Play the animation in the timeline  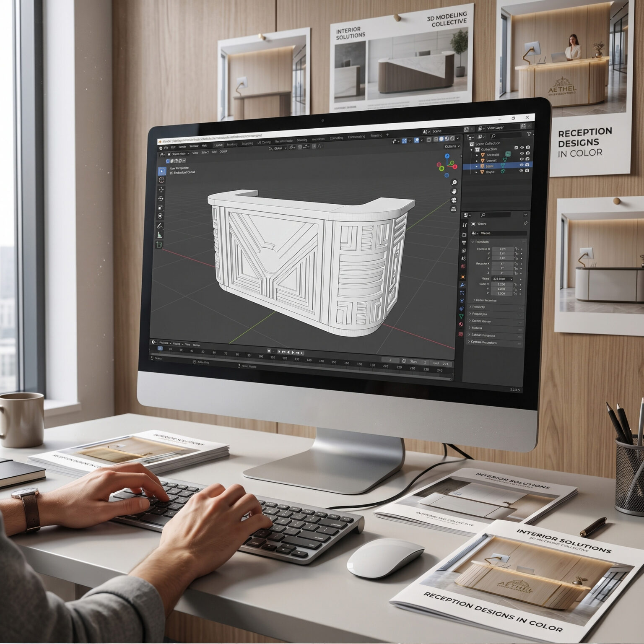point(293,352)
